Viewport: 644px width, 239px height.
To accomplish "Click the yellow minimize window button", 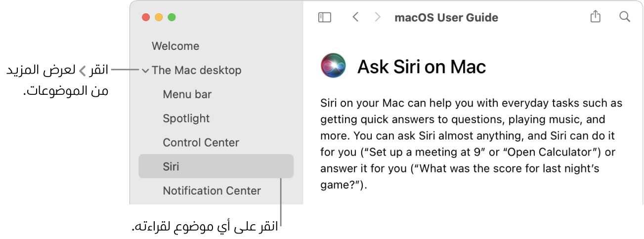I will point(159,17).
